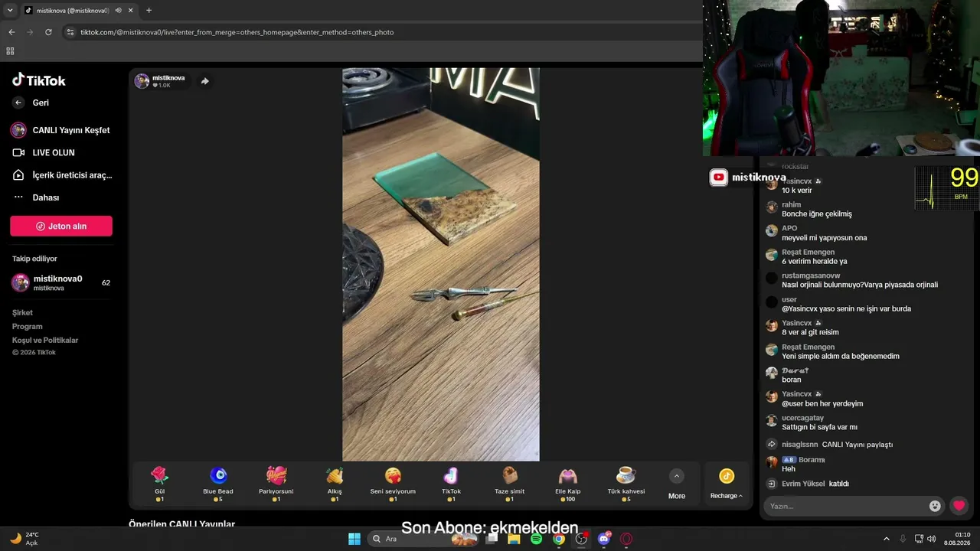The height and width of the screenshot is (551, 980).
Task: Send the TikTok logo gift
Action: 451,484
